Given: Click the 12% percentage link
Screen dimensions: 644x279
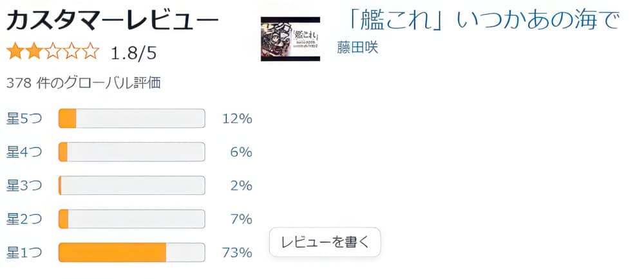Looking at the screenshot, I should 236,119.
